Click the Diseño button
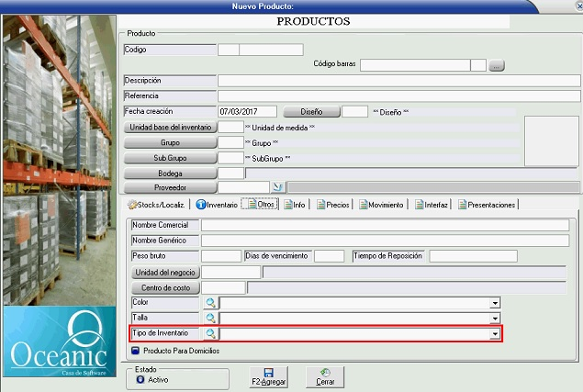The width and height of the screenshot is (583, 392). (x=310, y=111)
